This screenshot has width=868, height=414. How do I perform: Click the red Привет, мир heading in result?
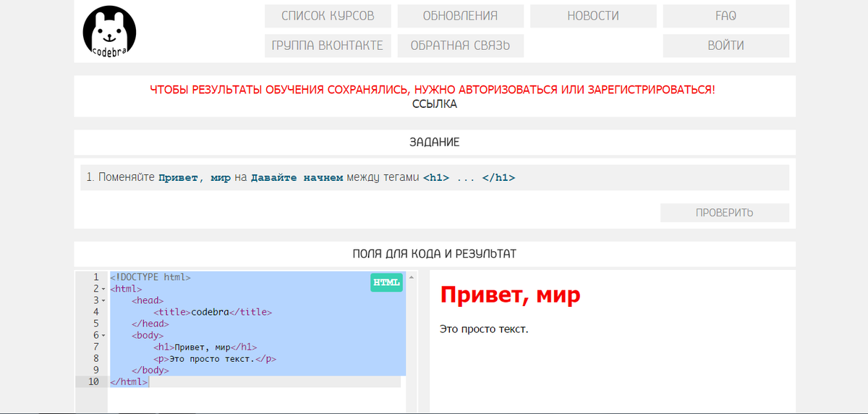(510, 295)
